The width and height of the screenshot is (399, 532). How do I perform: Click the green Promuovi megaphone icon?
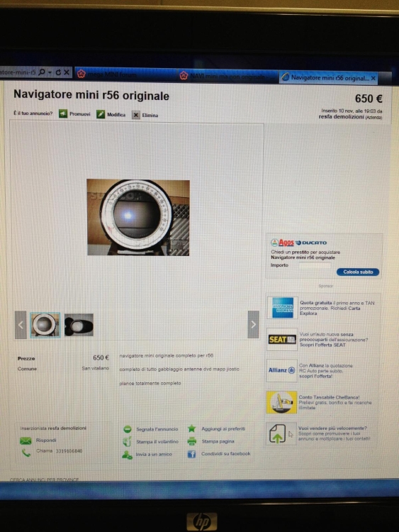(62, 113)
